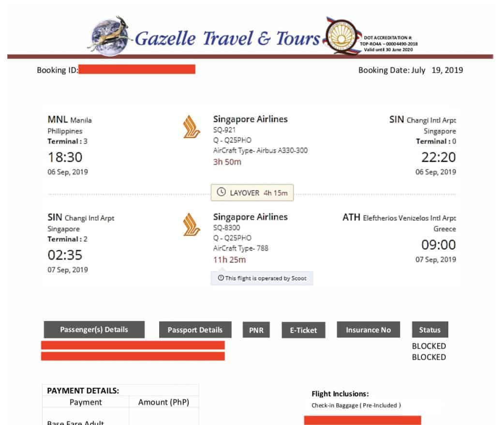The image size is (504, 425).
Task: Click the Gazelle Travel & Tours title
Action: (227, 39)
